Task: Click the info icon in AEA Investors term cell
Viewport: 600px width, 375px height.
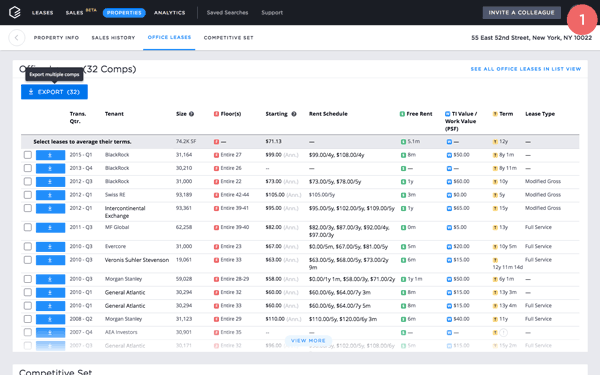Action: pyautogui.click(x=504, y=333)
